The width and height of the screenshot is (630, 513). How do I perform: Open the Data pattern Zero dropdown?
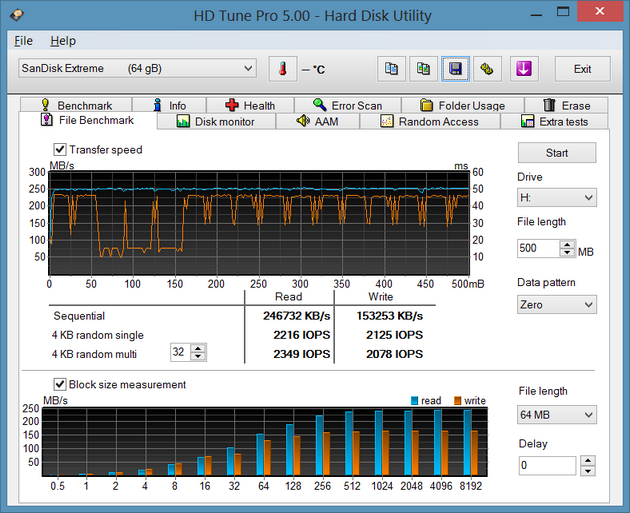(556, 305)
